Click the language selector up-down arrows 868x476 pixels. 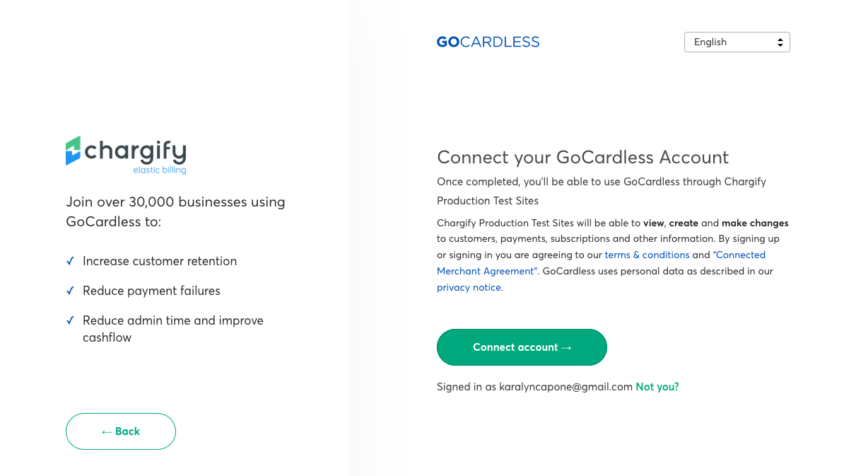pyautogui.click(x=780, y=42)
